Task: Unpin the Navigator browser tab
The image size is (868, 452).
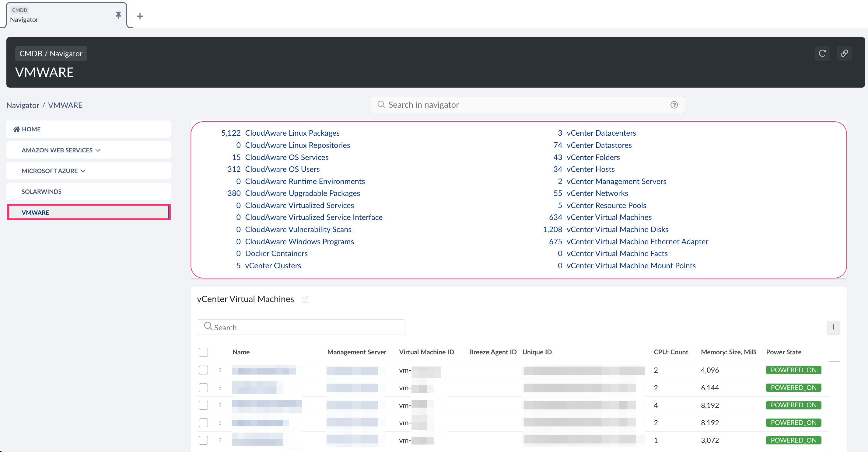Action: [x=118, y=15]
